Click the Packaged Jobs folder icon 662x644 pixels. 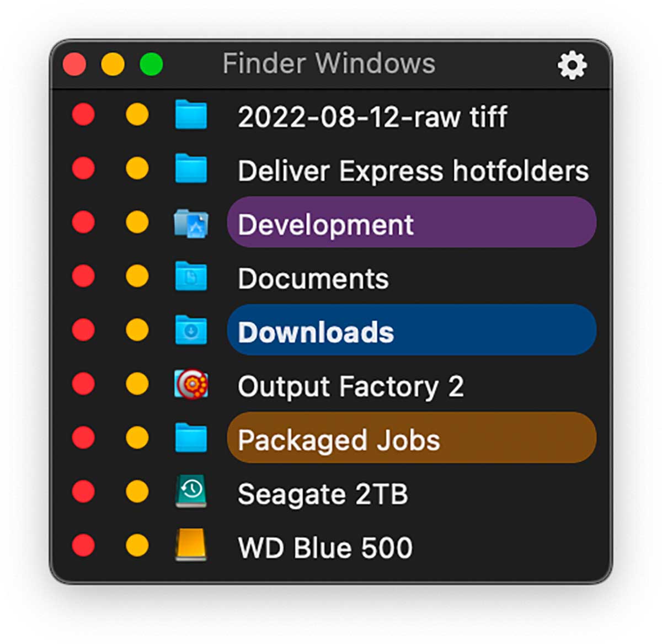tap(191, 438)
